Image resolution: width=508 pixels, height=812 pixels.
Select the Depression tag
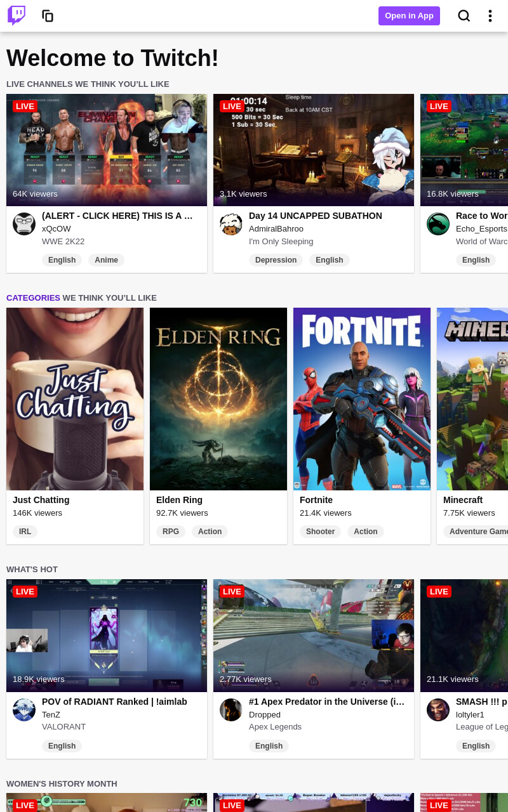(x=276, y=260)
